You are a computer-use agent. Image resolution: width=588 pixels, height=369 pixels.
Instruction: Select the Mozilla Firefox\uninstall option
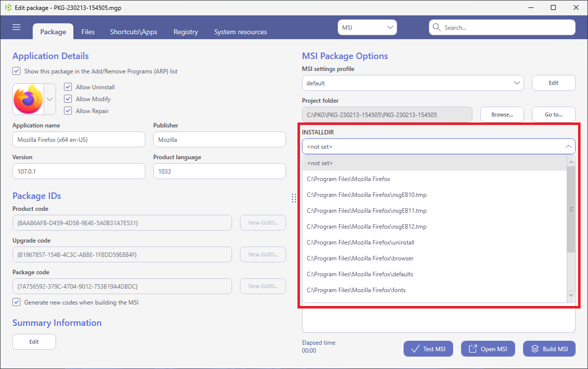[435, 242]
